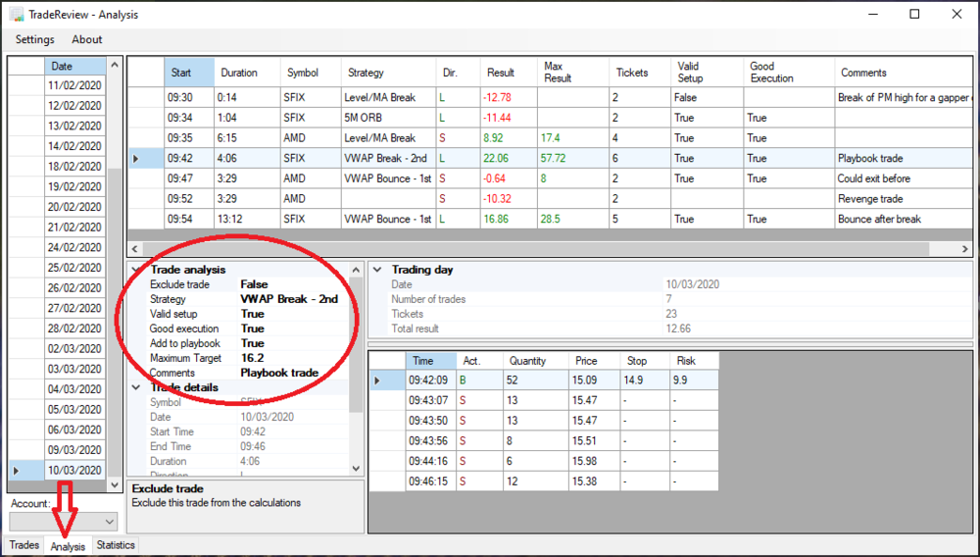Click the date list scroll up arrow

pyautogui.click(x=115, y=65)
